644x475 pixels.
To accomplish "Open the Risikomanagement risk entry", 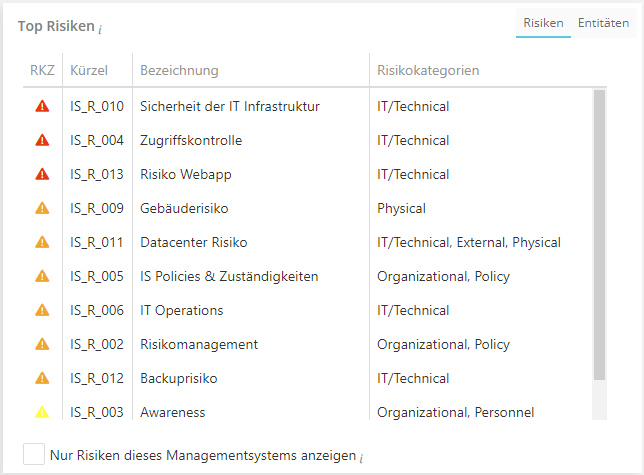I will (199, 344).
